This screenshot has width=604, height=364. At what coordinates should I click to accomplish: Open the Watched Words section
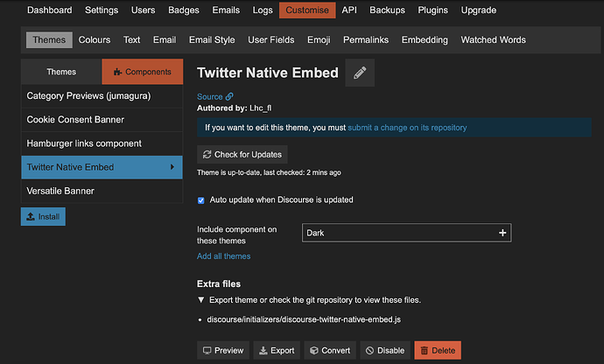point(494,40)
